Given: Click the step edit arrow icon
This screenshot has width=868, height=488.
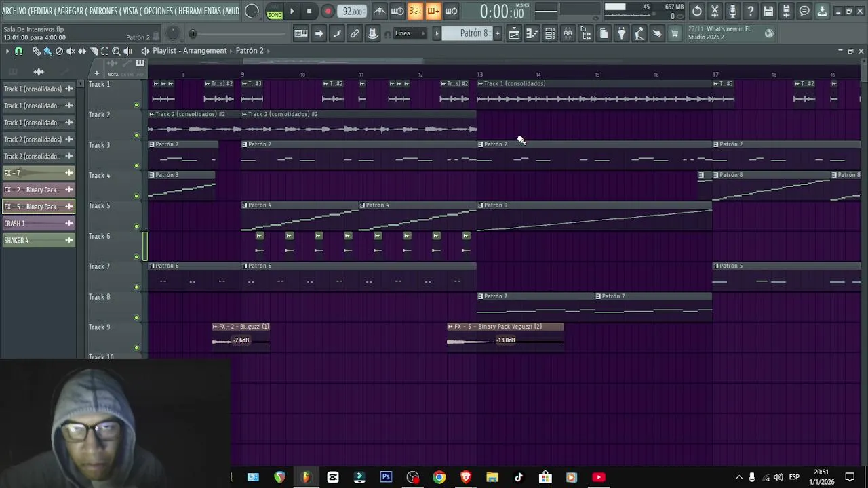Looking at the screenshot, I should pos(319,33).
